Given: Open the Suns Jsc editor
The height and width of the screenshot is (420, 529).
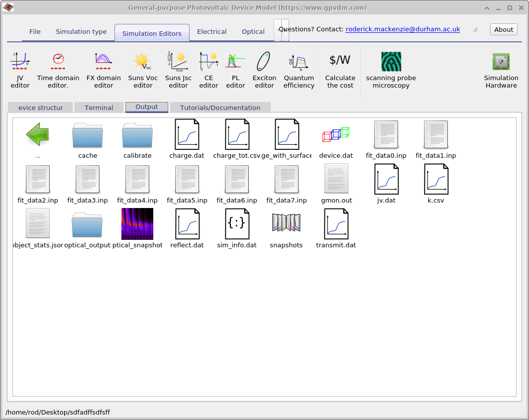Looking at the screenshot, I should [x=178, y=70].
